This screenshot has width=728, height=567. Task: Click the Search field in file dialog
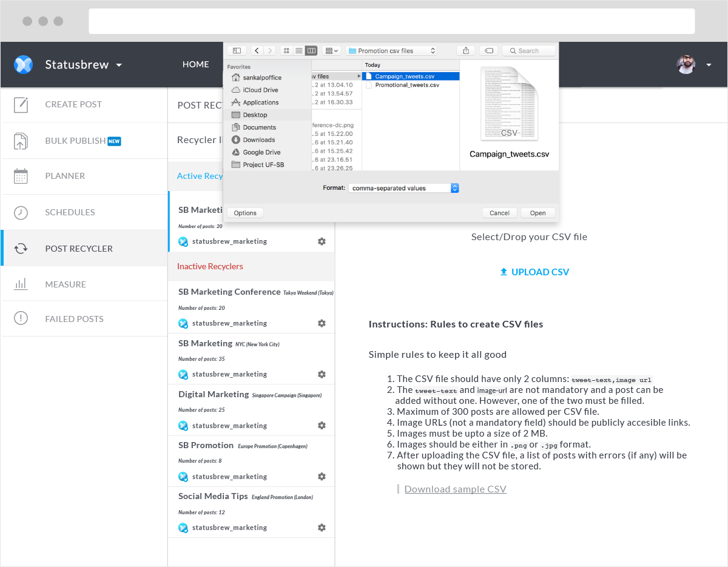click(528, 51)
